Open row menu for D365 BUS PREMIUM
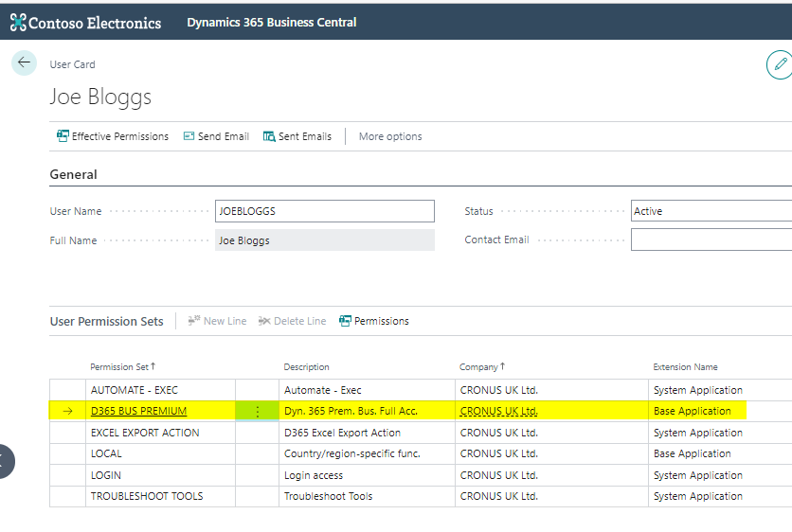 pyautogui.click(x=257, y=412)
